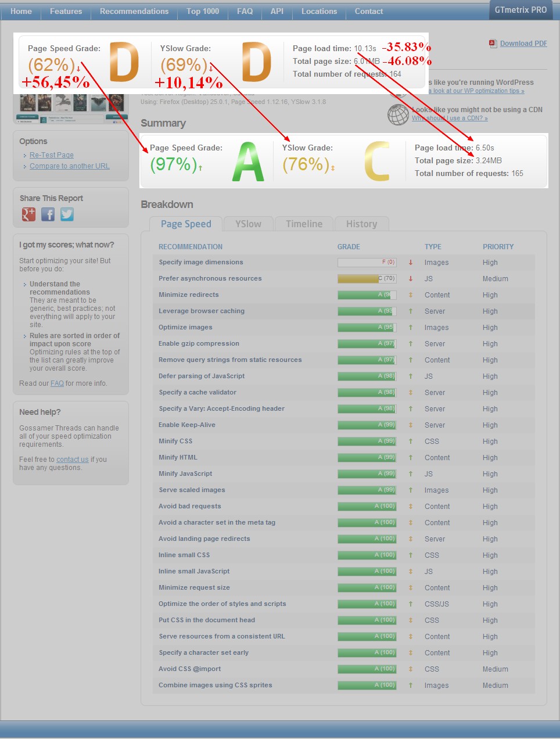This screenshot has width=560, height=739.
Task: Open the Home menu item
Action: pyautogui.click(x=21, y=11)
